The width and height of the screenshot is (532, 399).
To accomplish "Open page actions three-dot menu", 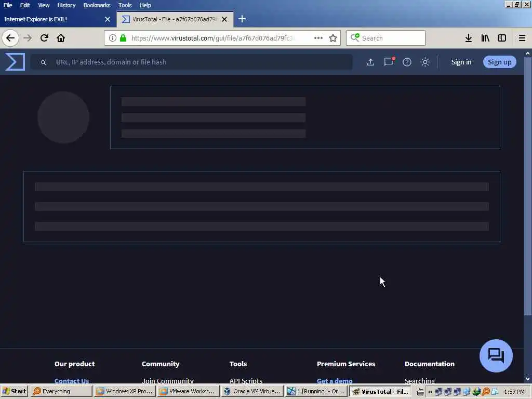I will tap(318, 38).
